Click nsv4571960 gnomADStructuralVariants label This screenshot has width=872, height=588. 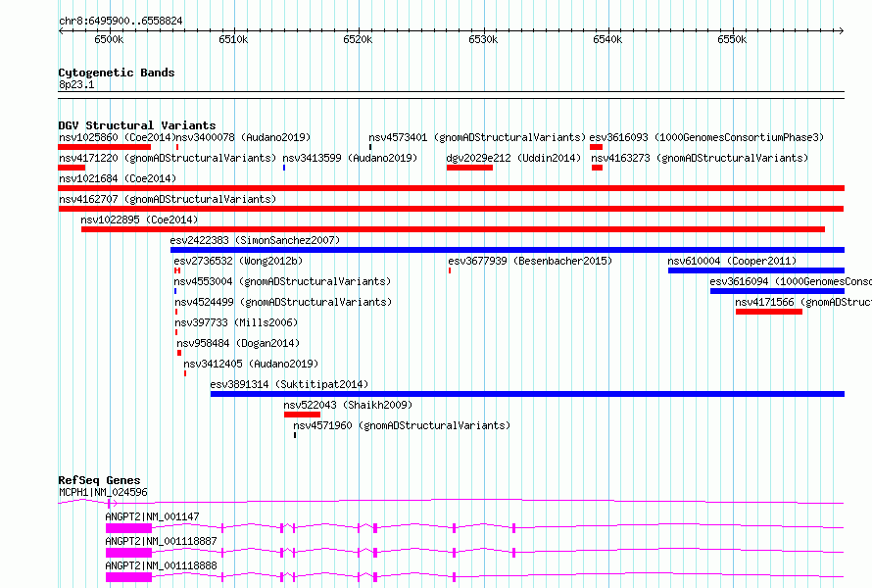point(402,425)
